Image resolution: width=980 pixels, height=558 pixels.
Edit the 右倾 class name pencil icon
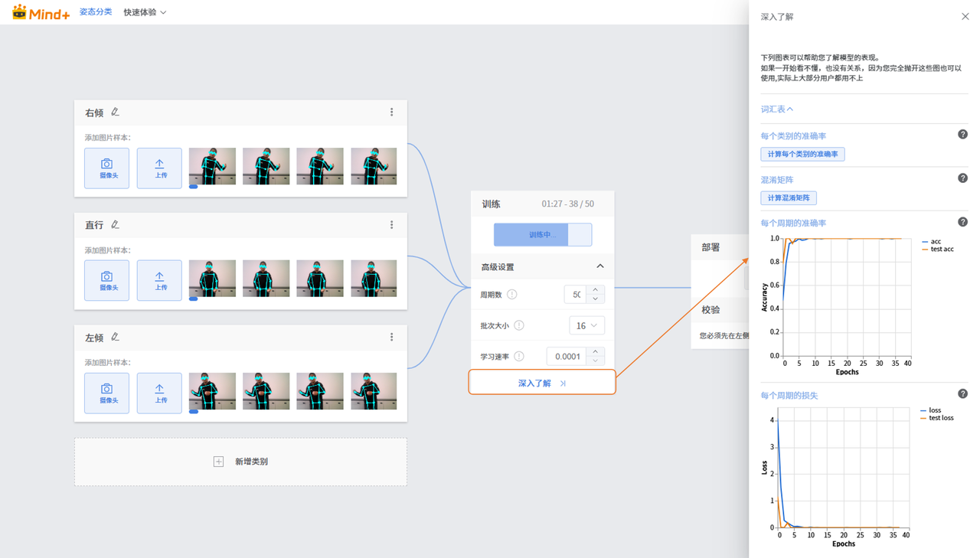point(116,113)
